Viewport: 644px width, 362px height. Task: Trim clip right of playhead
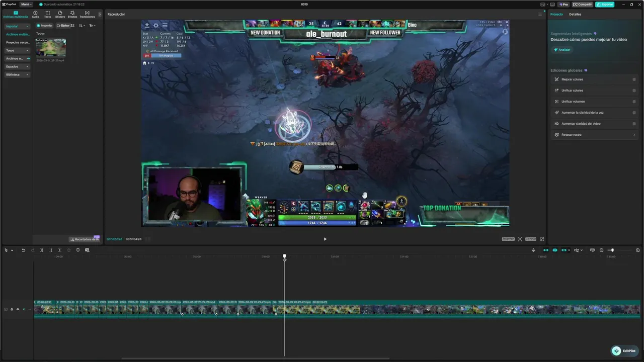point(59,250)
